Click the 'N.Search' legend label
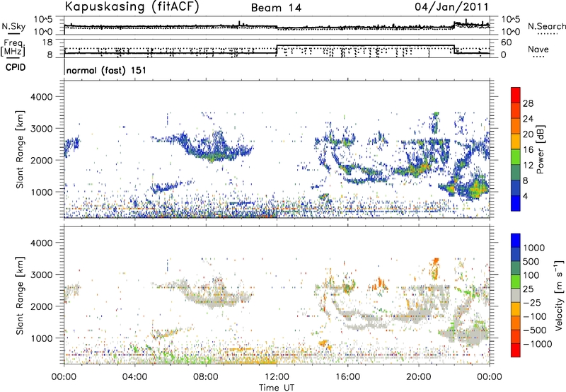Screen dimensions: 566x392 click(547, 26)
